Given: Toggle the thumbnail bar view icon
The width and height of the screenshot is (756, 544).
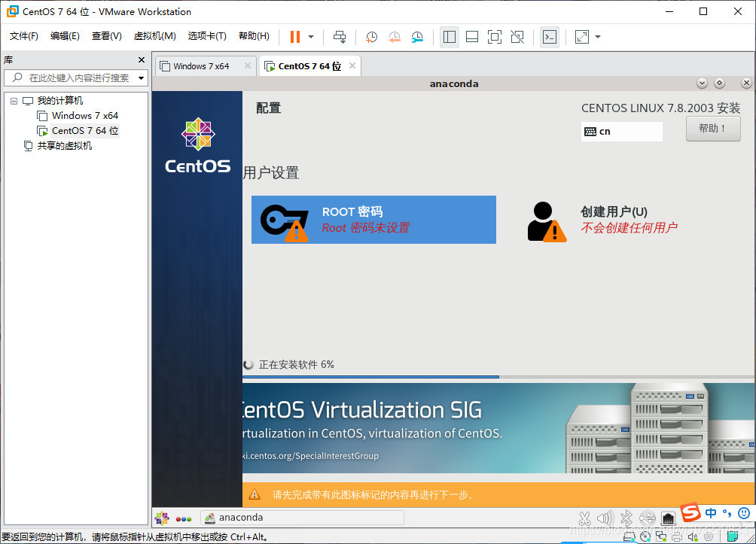Looking at the screenshot, I should coord(472,37).
